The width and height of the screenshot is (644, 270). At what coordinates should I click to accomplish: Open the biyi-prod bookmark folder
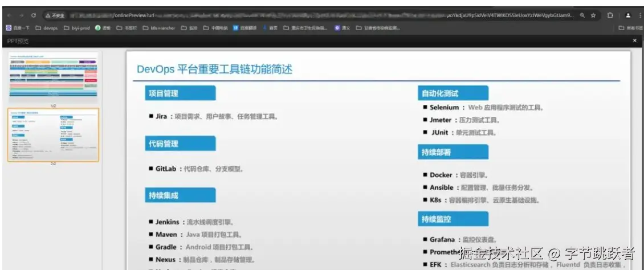pos(76,28)
